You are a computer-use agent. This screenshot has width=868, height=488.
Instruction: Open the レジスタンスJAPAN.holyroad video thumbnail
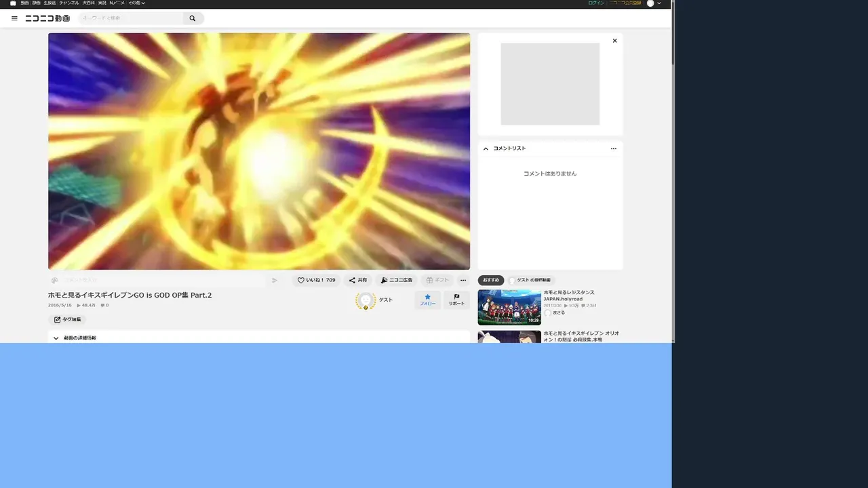[509, 307]
